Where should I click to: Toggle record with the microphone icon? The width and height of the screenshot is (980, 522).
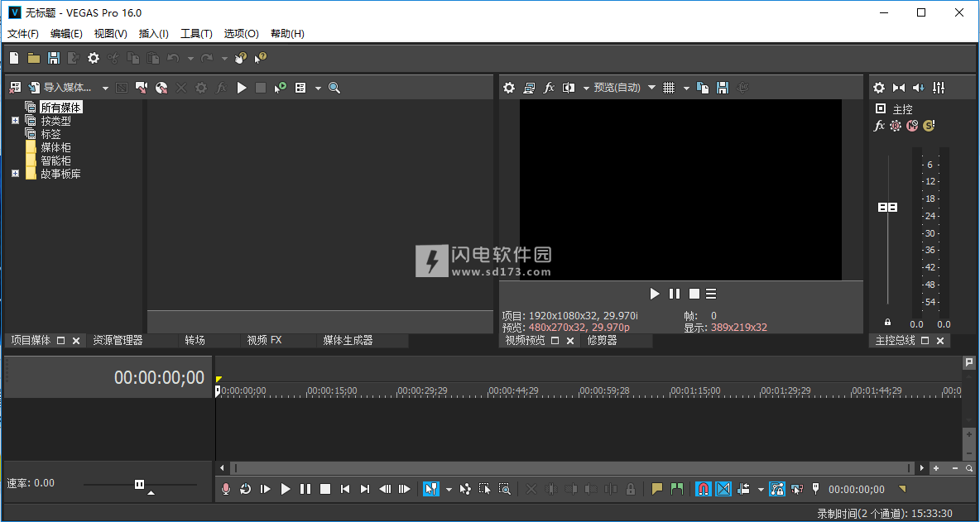tap(226, 489)
